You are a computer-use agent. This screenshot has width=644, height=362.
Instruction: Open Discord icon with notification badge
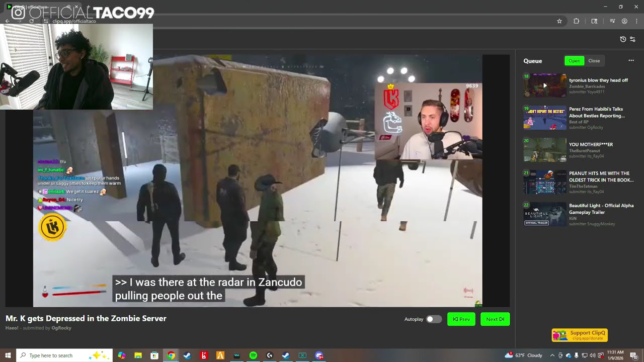click(319, 355)
